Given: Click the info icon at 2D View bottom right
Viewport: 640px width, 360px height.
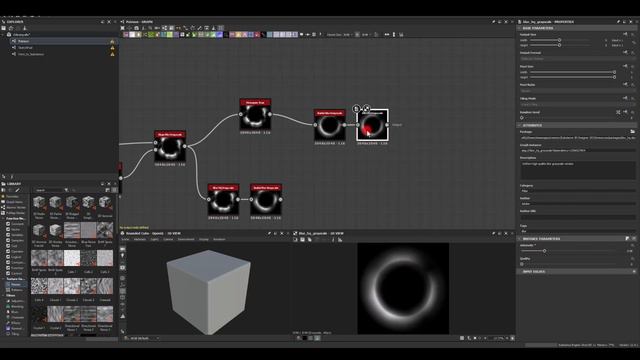Looking at the screenshot, I should coord(512,338).
